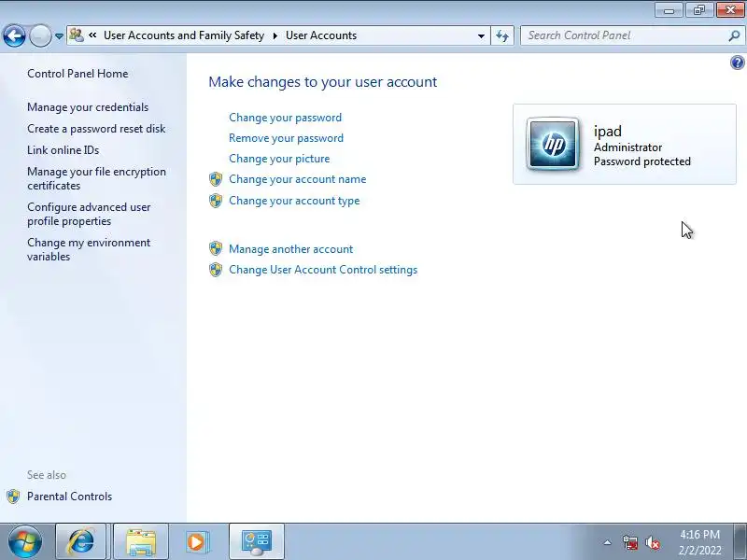The width and height of the screenshot is (747, 560).
Task: Click the shield icon beside Parental Controls
Action: point(13,497)
